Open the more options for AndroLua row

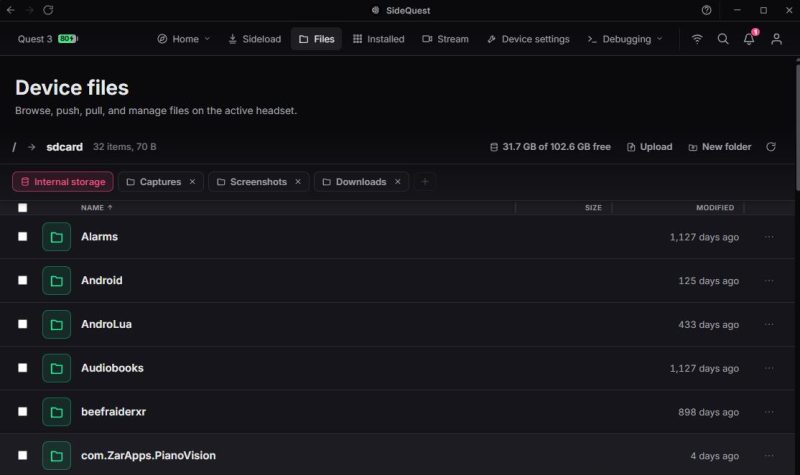pyautogui.click(x=769, y=324)
